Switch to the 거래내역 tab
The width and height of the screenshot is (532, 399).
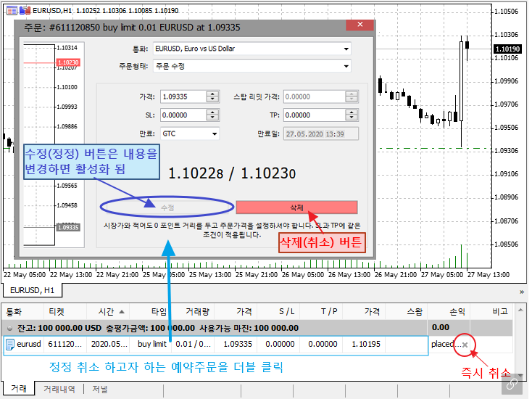59,389
